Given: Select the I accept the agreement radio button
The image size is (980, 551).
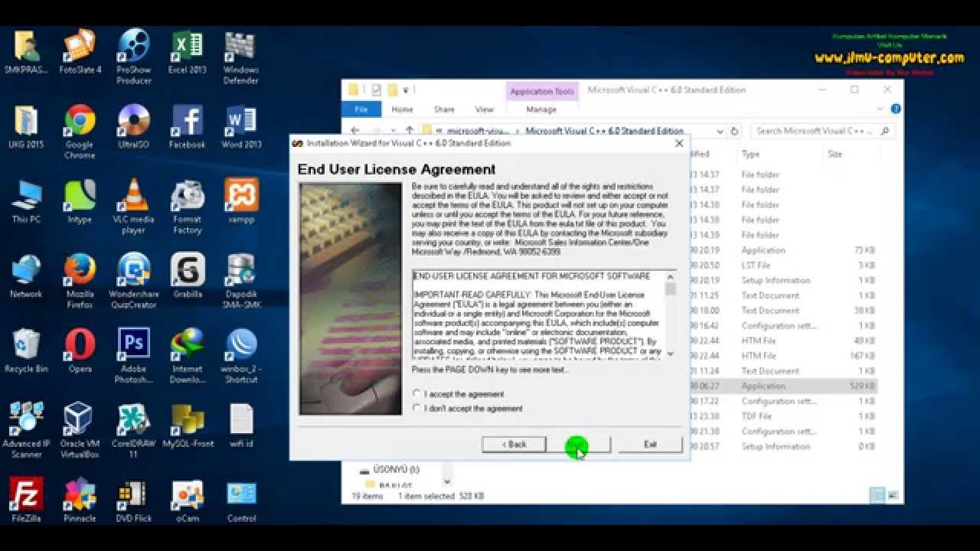Looking at the screenshot, I should tap(416, 394).
